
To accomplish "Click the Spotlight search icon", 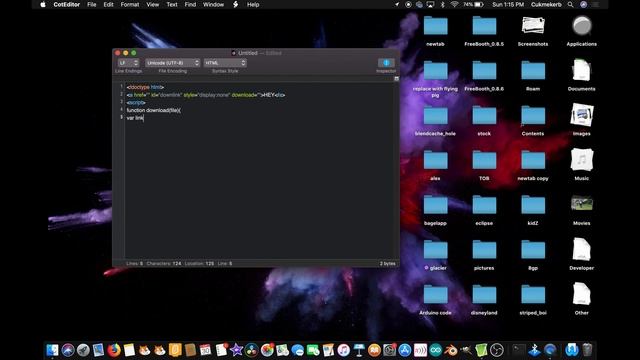I will click(570, 4).
